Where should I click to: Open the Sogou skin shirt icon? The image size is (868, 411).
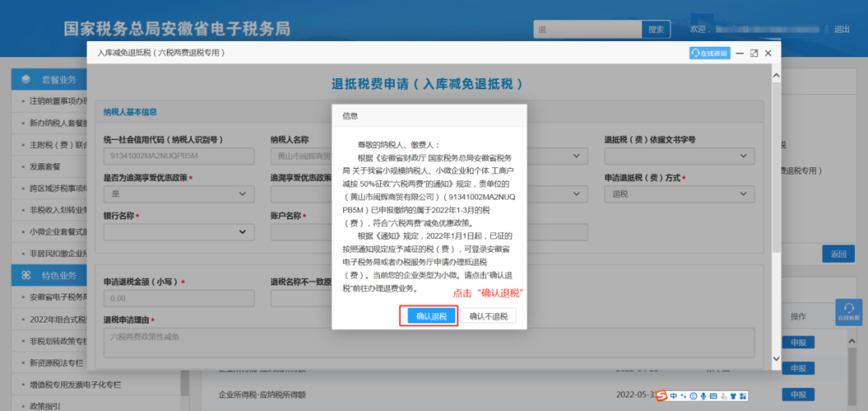pyautogui.click(x=734, y=396)
